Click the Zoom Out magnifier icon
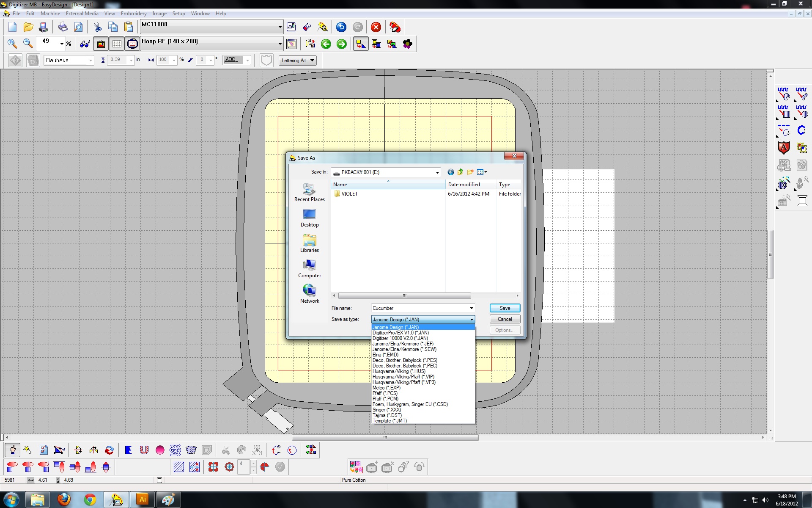This screenshot has height=508, width=812. coord(28,44)
